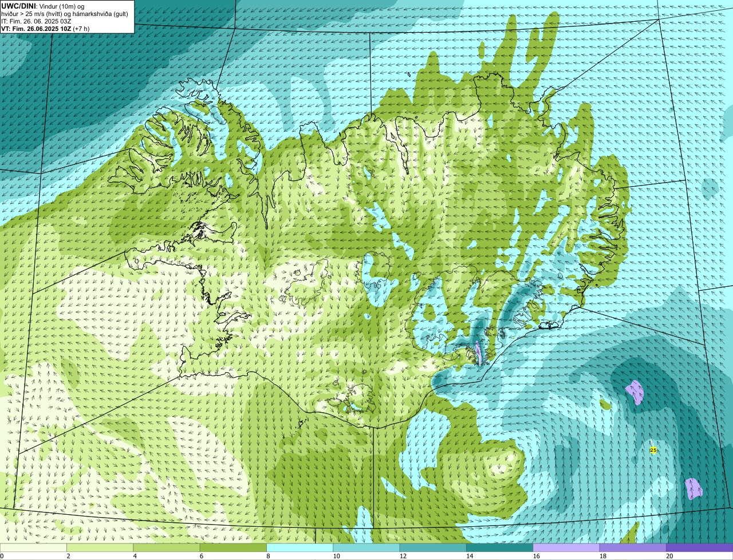This screenshot has height=560, width=733.
Task: Click the "14" label on the wind scale
Action: [x=470, y=556]
